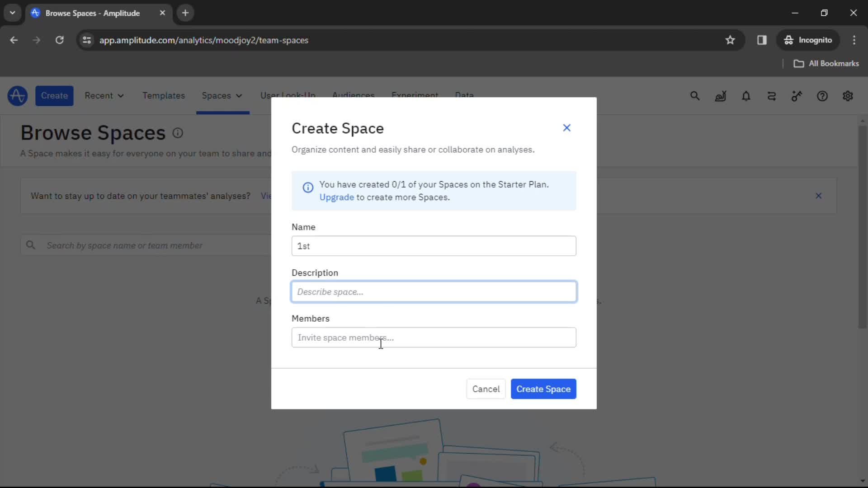
Task: Bookmark this page with the star icon
Action: click(730, 40)
